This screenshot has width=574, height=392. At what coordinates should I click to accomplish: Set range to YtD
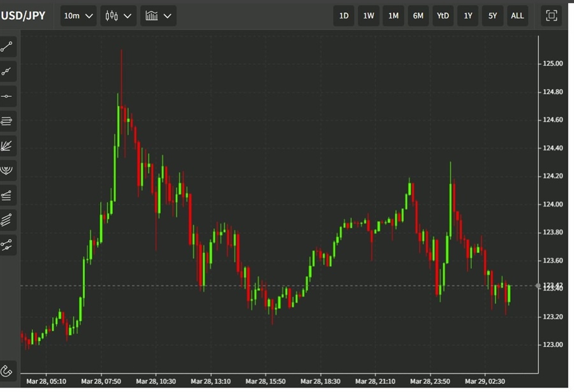pos(443,16)
